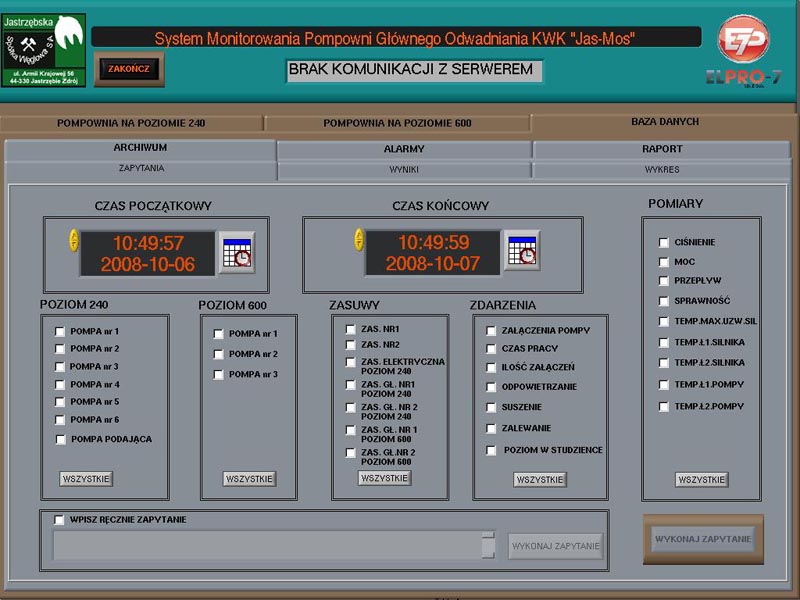Tick the ZAS. NR1 checkbox
This screenshot has width=800, height=600.
point(351,329)
